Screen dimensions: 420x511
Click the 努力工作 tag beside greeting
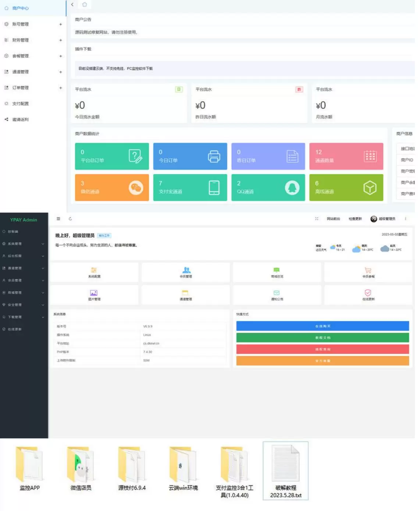(104, 236)
